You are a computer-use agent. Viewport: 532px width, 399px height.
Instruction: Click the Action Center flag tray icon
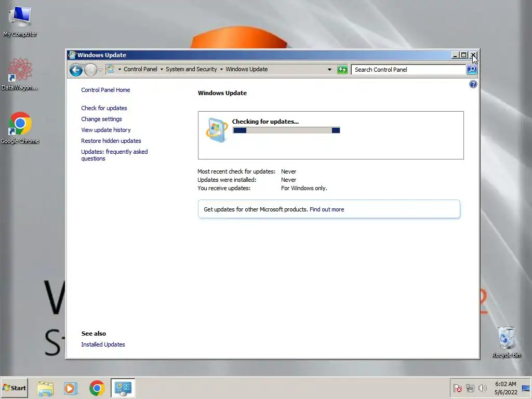click(457, 388)
